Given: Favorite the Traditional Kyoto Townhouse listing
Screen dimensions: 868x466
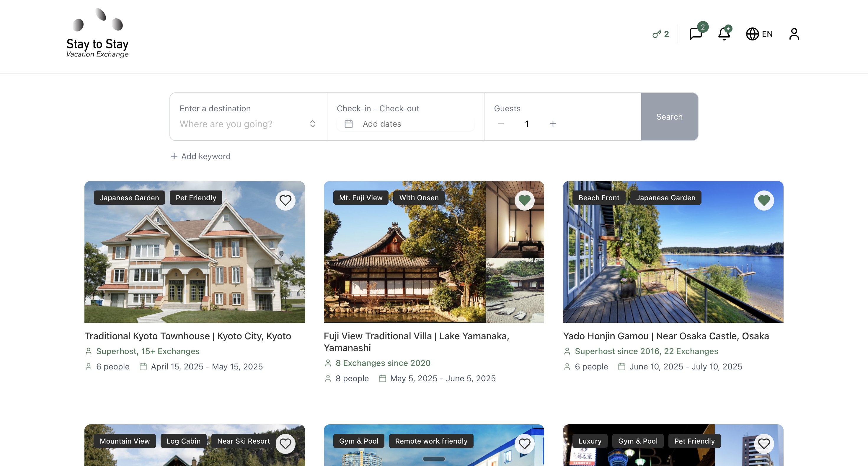Looking at the screenshot, I should coord(285,201).
